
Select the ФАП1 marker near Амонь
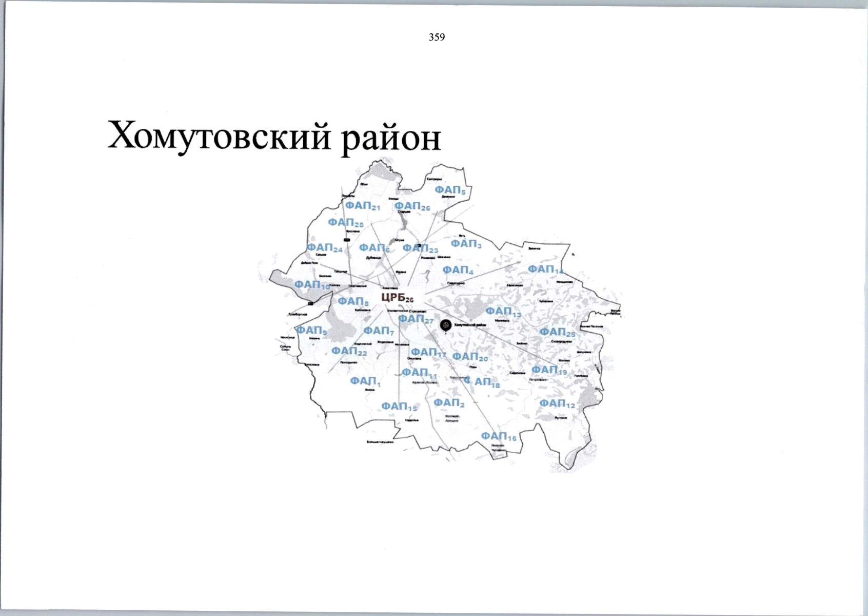364,381
